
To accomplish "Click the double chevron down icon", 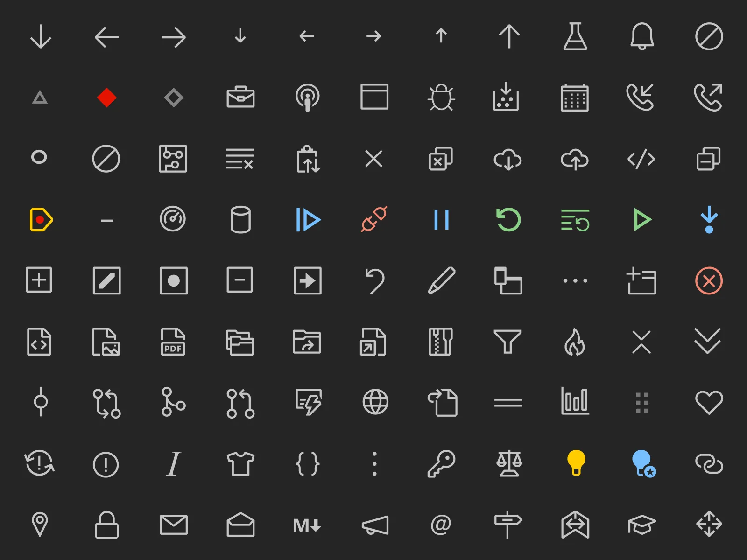I will 708,341.
